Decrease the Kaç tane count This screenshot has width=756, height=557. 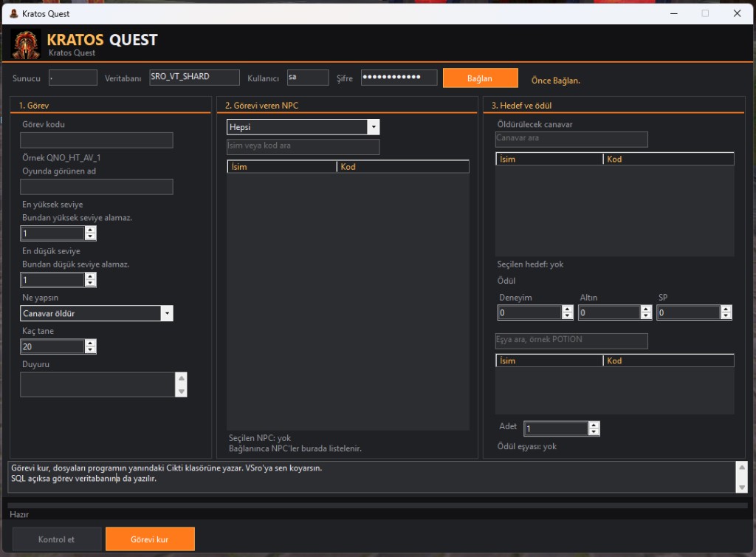[91, 349]
